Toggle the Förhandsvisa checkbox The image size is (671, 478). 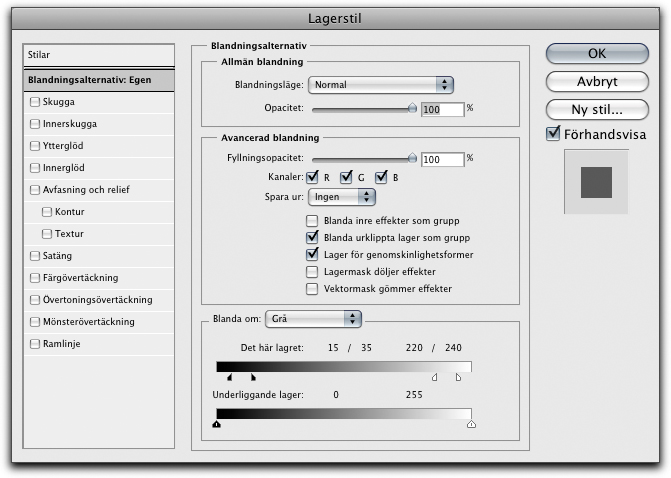click(555, 134)
